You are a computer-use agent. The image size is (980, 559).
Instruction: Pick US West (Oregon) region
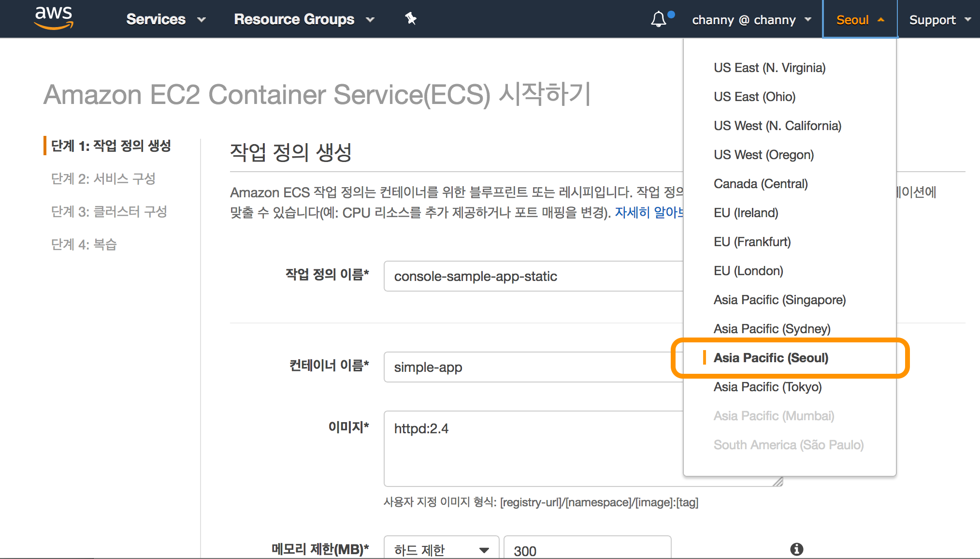764,155
